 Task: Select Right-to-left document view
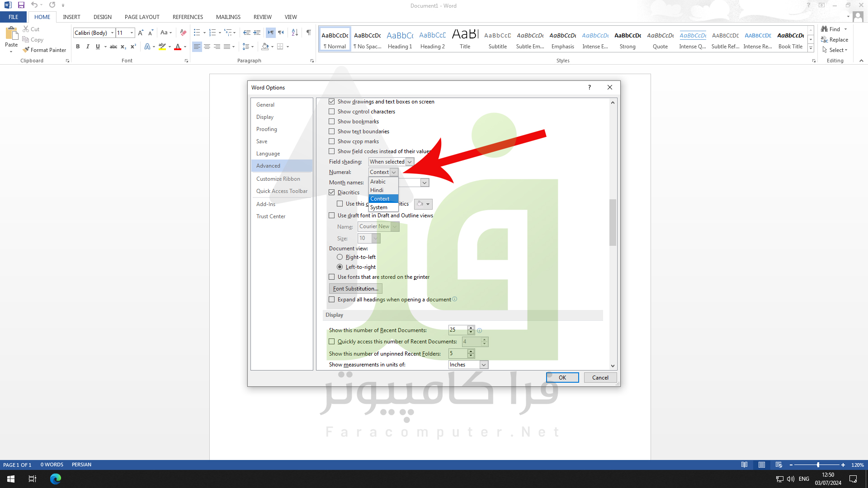point(340,257)
